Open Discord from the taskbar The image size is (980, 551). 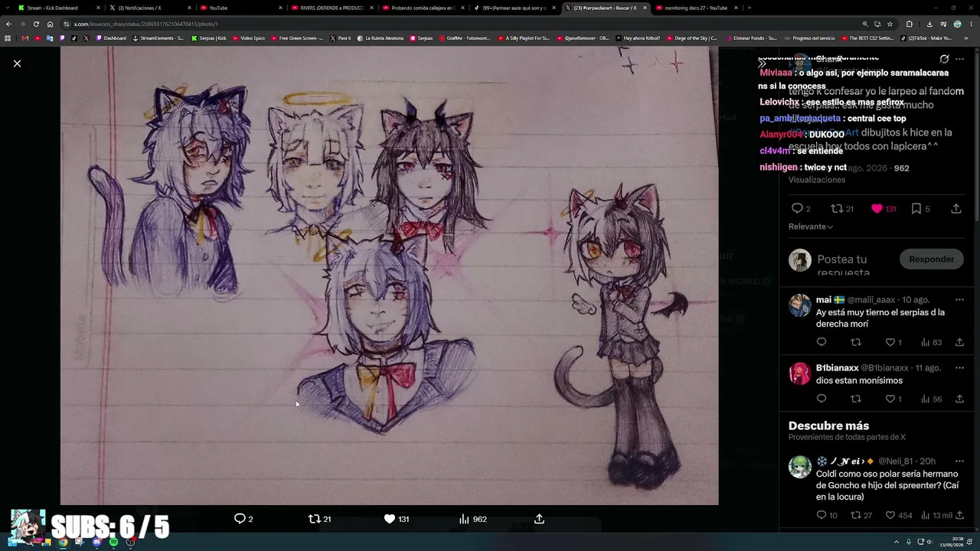pyautogui.click(x=96, y=542)
